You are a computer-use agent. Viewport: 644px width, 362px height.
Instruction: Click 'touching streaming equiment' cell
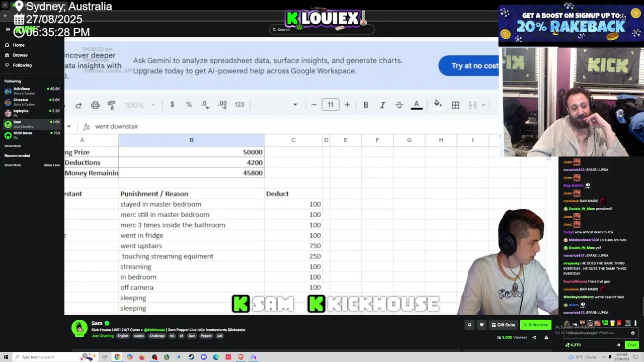[191, 256]
